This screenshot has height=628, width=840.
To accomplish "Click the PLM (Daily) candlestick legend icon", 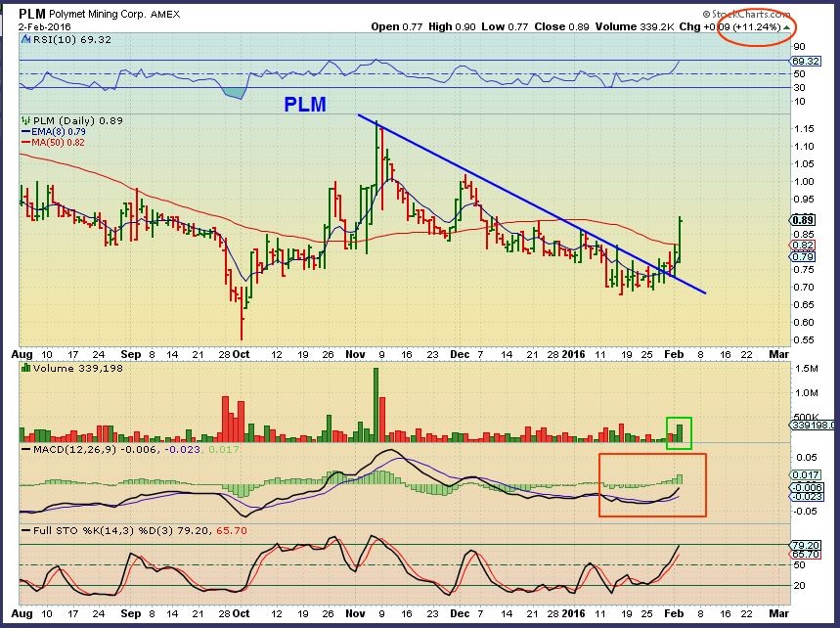I will [x=25, y=120].
